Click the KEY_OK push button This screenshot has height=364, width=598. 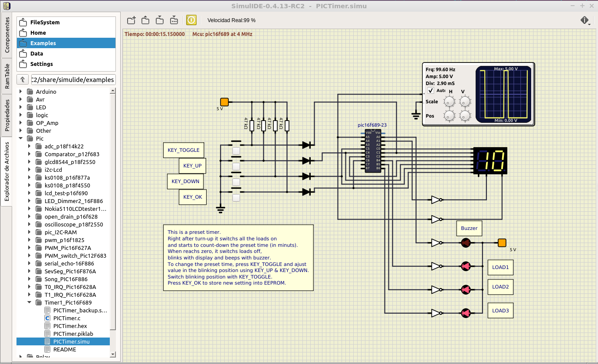pos(237,198)
